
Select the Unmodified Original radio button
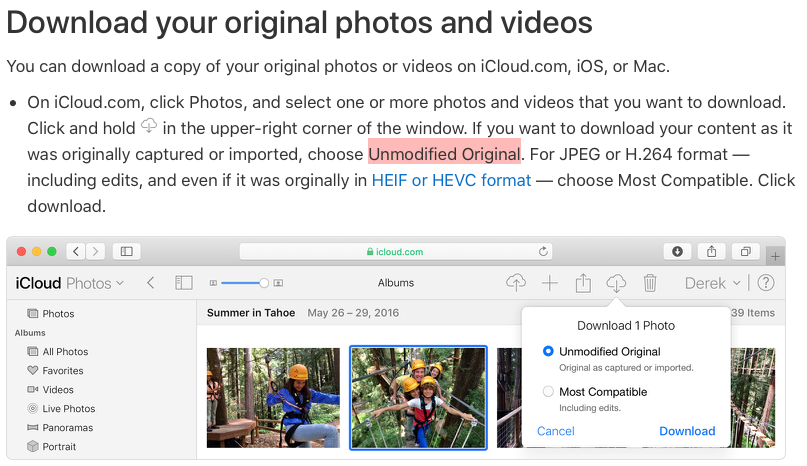[548, 351]
